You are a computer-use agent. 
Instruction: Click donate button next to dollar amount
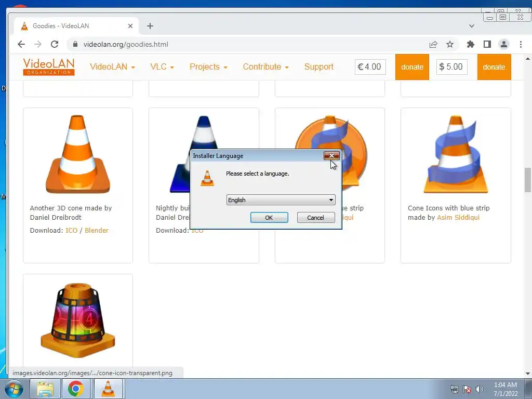click(x=494, y=67)
